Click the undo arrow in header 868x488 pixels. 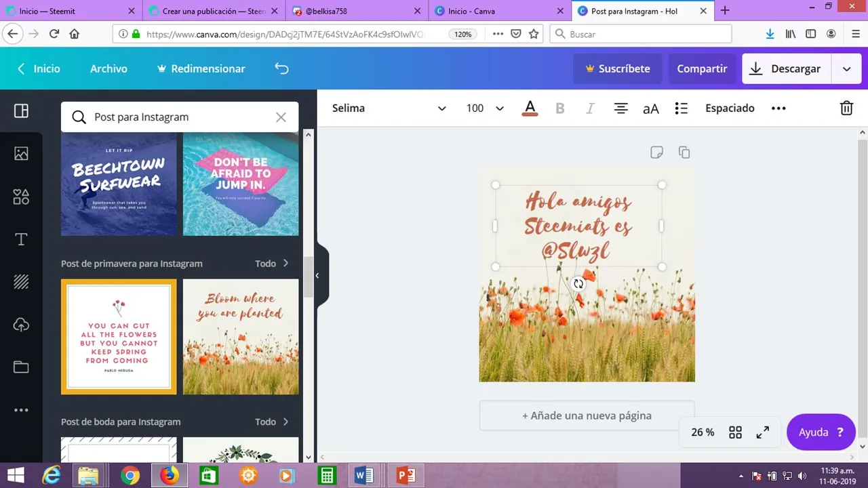coord(281,68)
